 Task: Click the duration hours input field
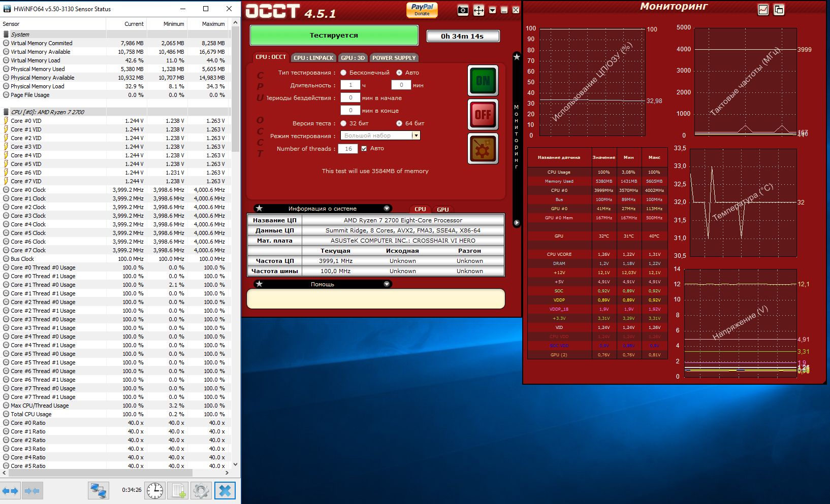point(350,85)
